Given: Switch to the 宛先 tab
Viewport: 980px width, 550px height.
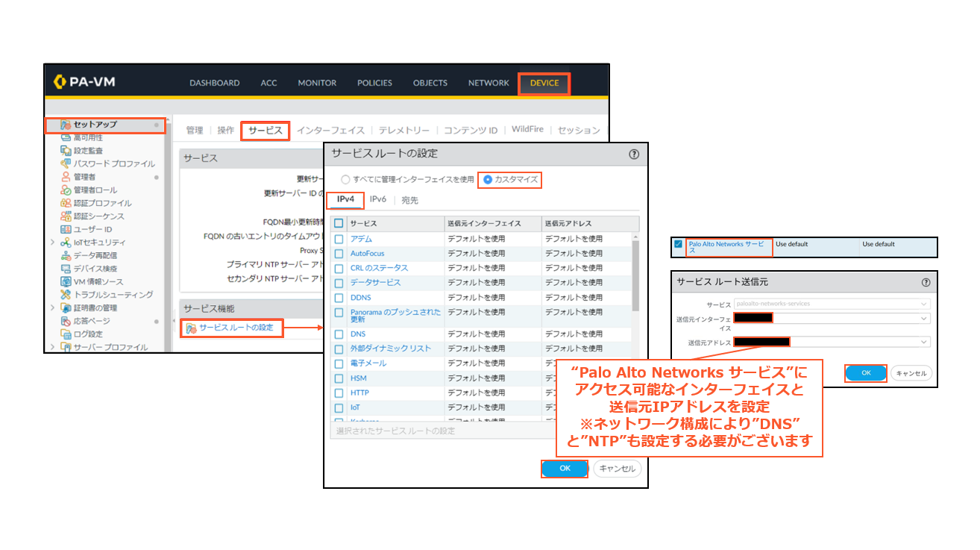Looking at the screenshot, I should [409, 200].
